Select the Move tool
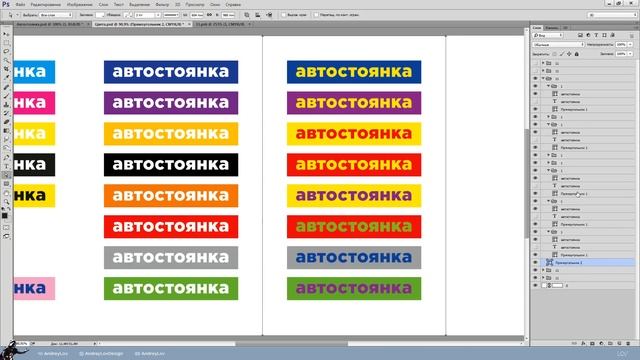Viewport: 640px width, 360px height. click(6, 34)
